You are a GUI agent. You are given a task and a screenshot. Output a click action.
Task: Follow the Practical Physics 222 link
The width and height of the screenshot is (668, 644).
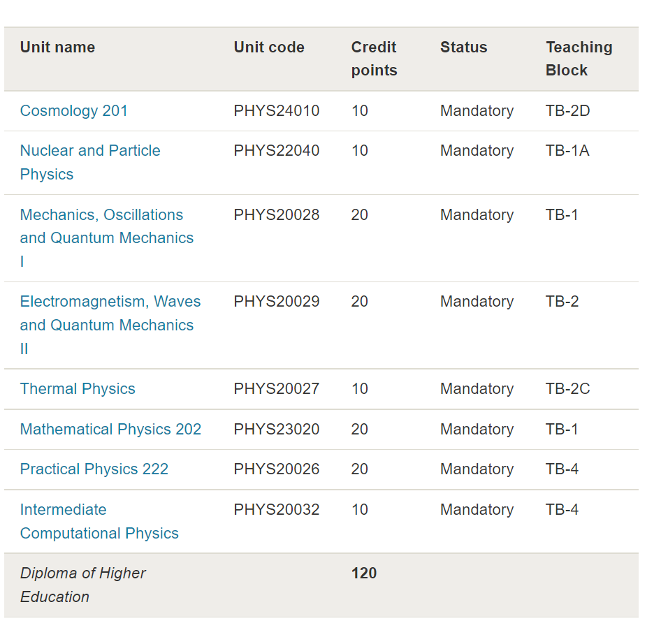(94, 469)
